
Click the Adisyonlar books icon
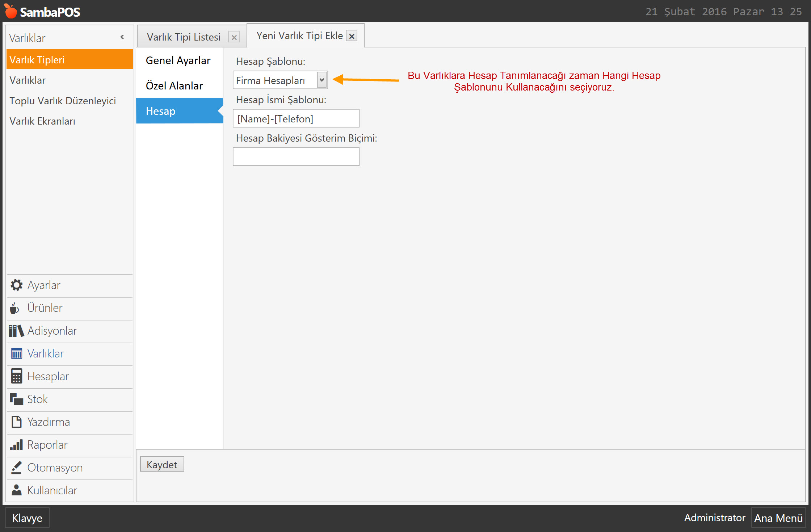point(16,331)
